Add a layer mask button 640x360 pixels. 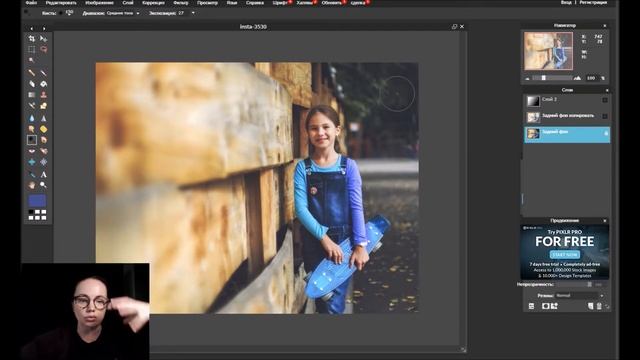point(546,306)
